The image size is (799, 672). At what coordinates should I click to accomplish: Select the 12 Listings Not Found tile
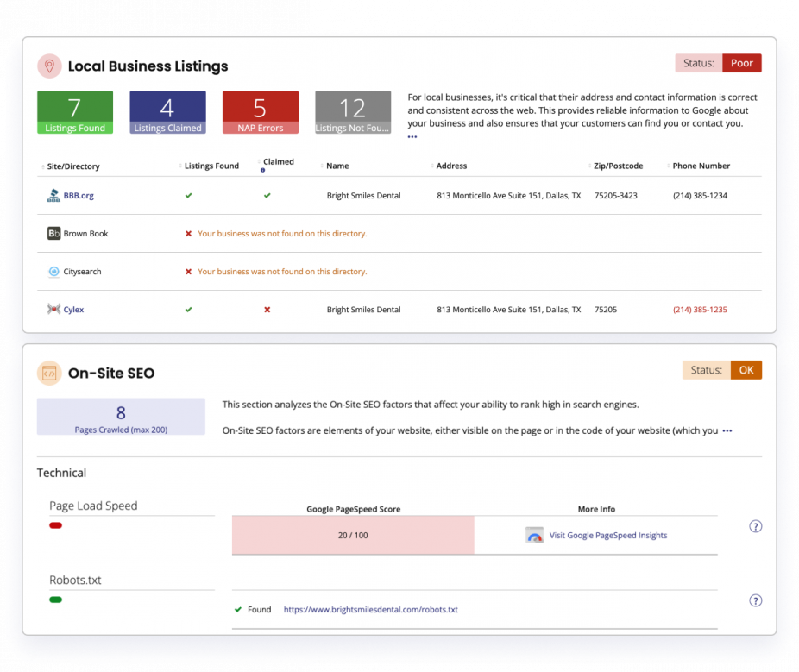[353, 112]
